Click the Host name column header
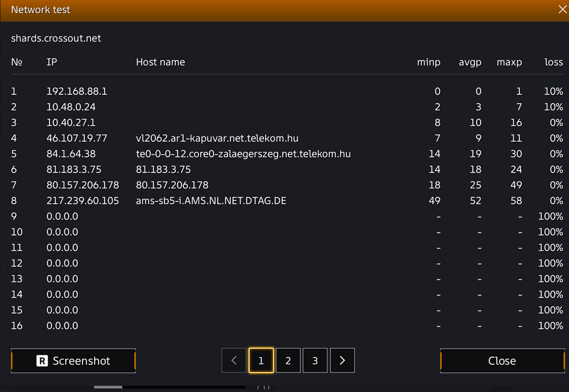Viewport: 569px width, 392px height. (160, 62)
